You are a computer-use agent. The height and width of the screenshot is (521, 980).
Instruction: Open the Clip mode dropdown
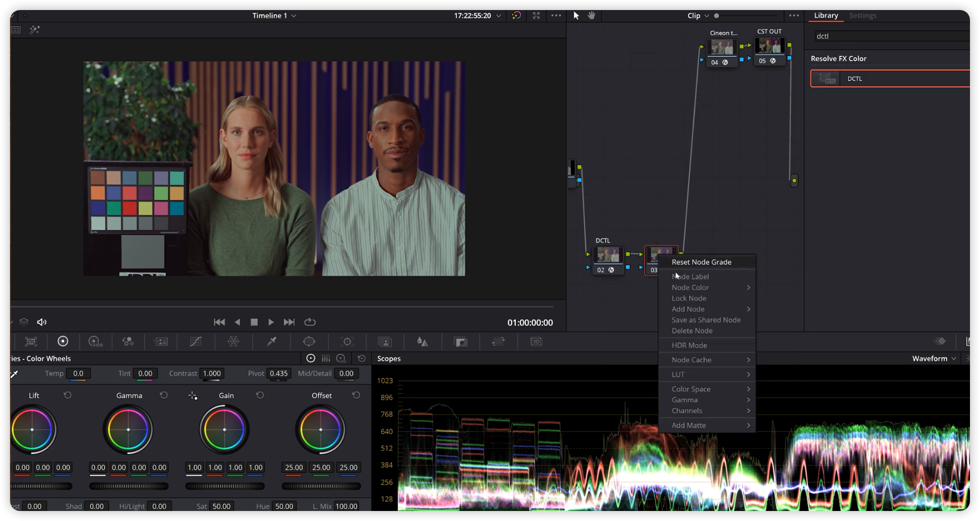[x=698, y=16]
